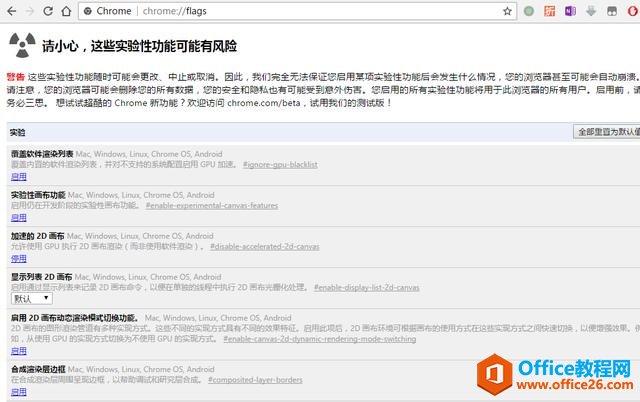The height and width of the screenshot is (402, 640).
Task: Open the #ignore-gpu-blacklist anchor link
Action: point(280,164)
